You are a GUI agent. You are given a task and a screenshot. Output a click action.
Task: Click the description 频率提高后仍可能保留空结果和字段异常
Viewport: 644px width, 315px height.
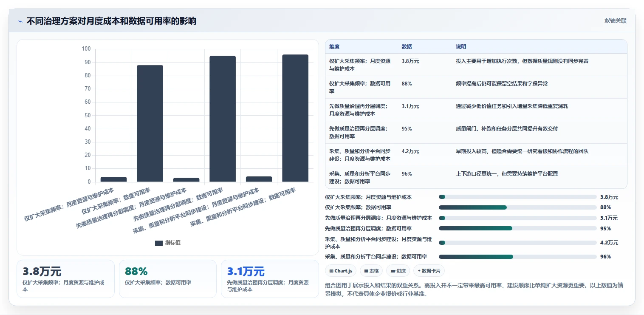coord(502,84)
